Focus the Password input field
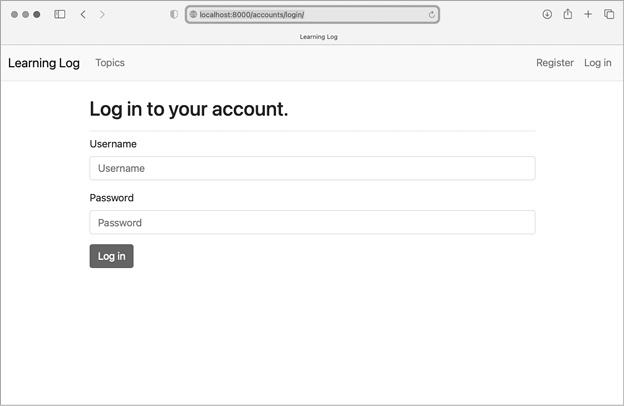 point(312,222)
